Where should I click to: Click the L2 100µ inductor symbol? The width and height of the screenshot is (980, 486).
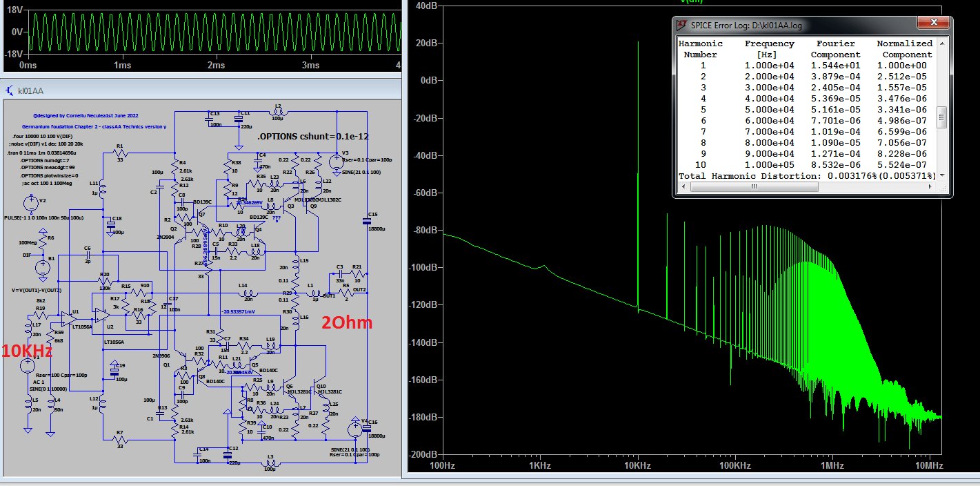[x=278, y=113]
